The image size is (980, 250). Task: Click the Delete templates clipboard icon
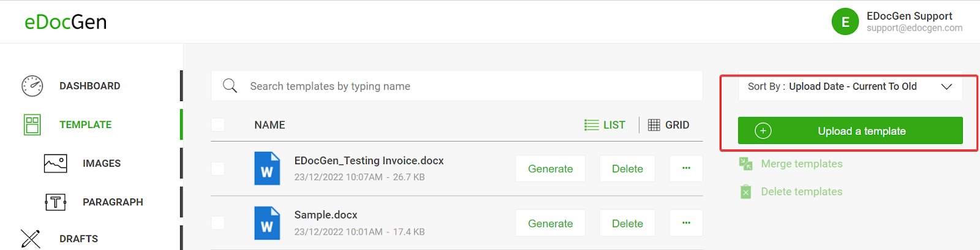pyautogui.click(x=745, y=192)
